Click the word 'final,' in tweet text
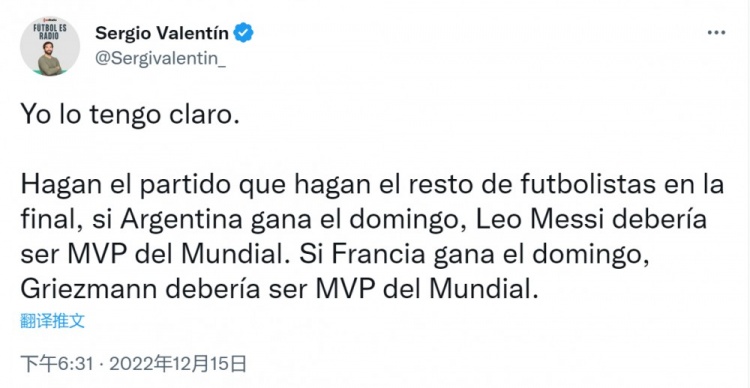750x388 pixels. coord(49,221)
